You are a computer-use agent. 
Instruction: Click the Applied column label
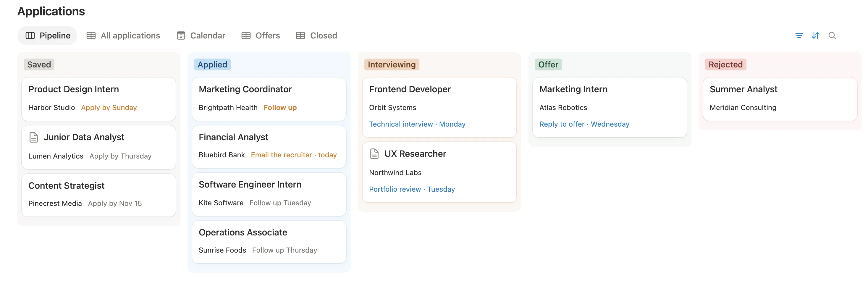click(212, 64)
